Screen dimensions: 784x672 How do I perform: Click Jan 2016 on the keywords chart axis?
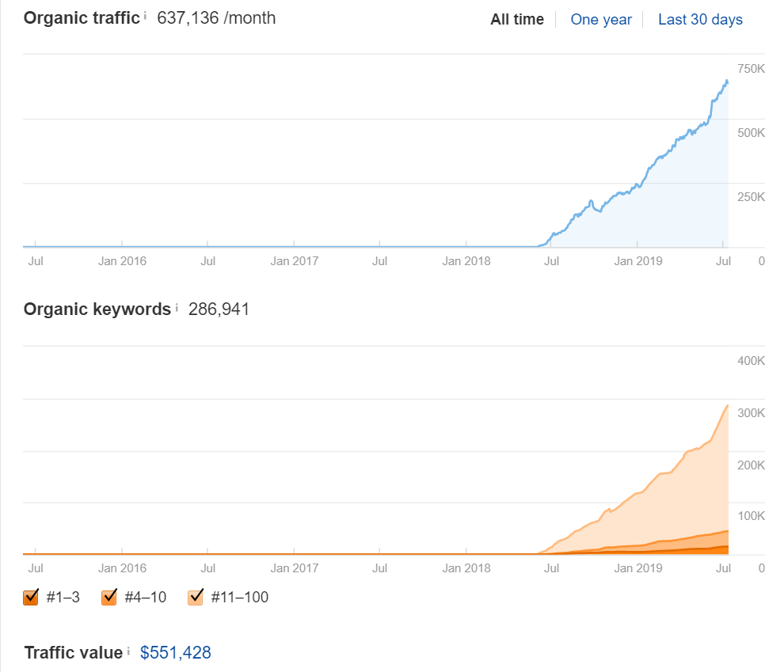click(x=122, y=568)
